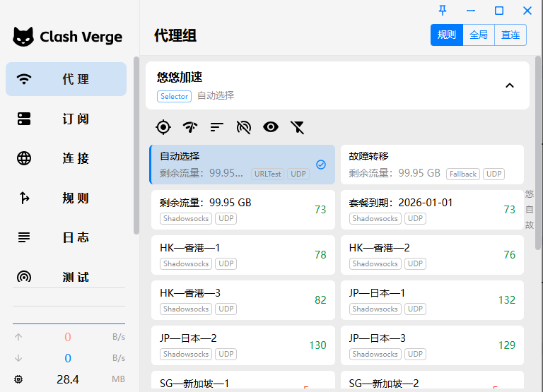Collapse the 悠悠加速 proxy group
Viewport: 543px width, 392px height.
(x=509, y=85)
